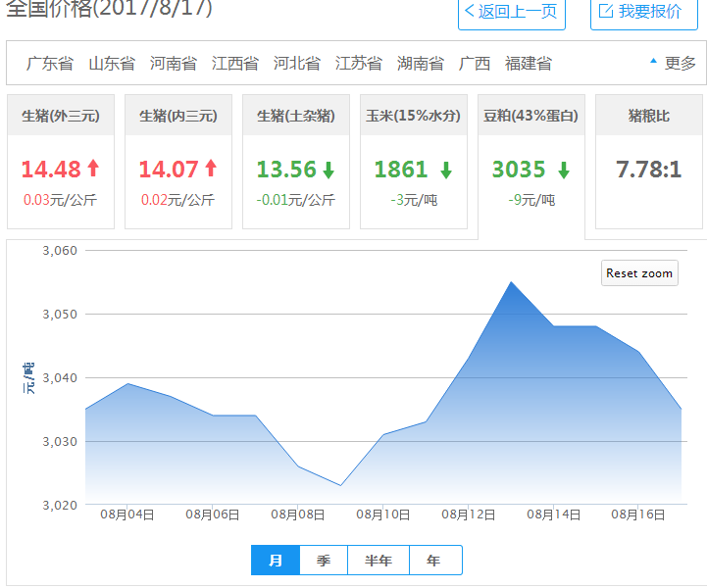Click the 0.03元/公斤 change value
Image resolution: width=707 pixels, height=588 pixels.
[60, 200]
